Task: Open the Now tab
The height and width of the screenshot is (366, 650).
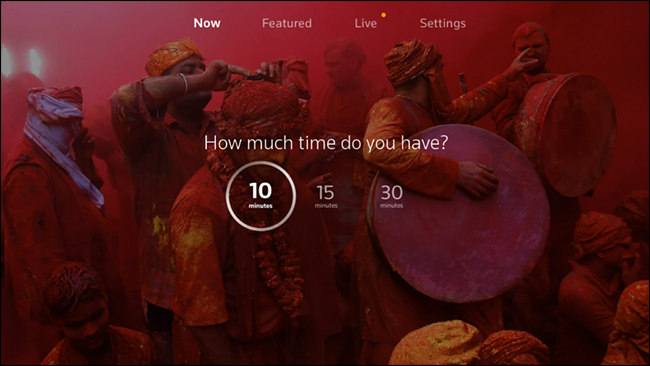Action: click(207, 23)
